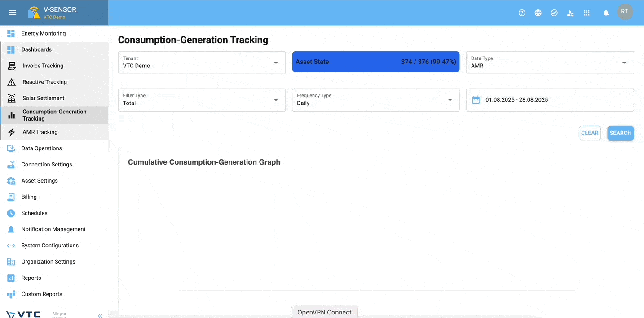Viewport: 644px width, 318px height.
Task: Click the CLEAR button
Action: tap(590, 133)
